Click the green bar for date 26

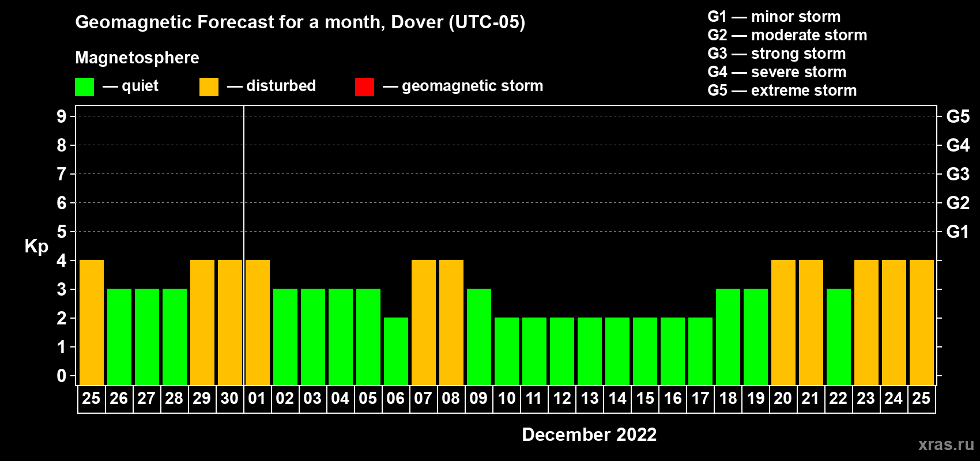tap(119, 337)
